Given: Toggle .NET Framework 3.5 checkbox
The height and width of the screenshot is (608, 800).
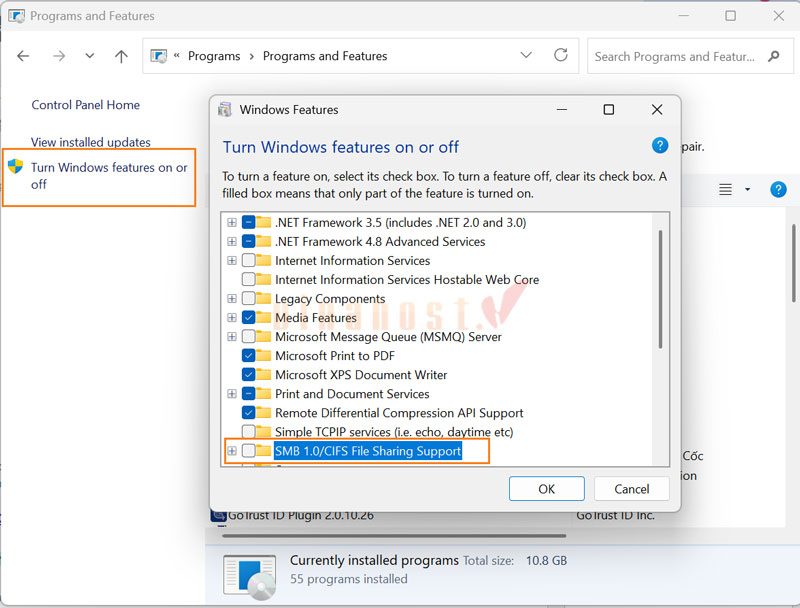Looking at the screenshot, I should click(248, 222).
